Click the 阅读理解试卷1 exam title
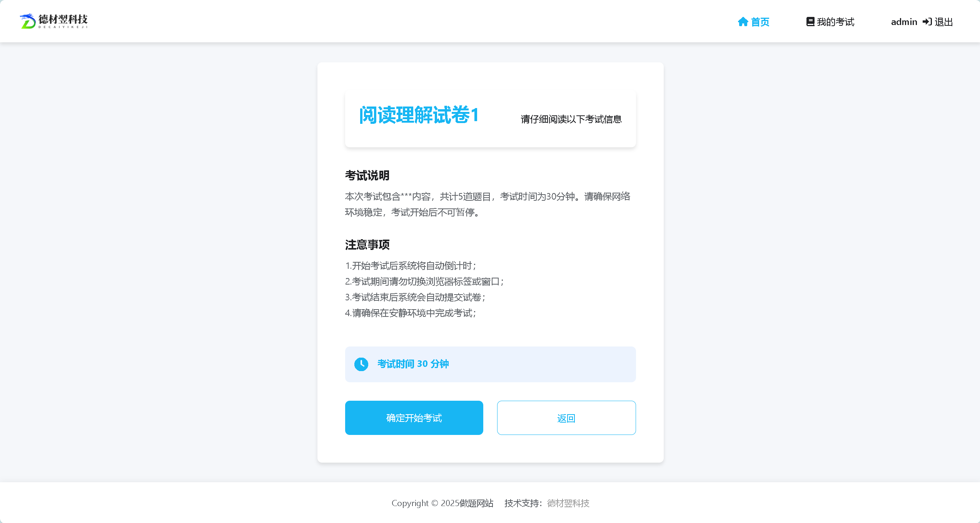 point(419,115)
